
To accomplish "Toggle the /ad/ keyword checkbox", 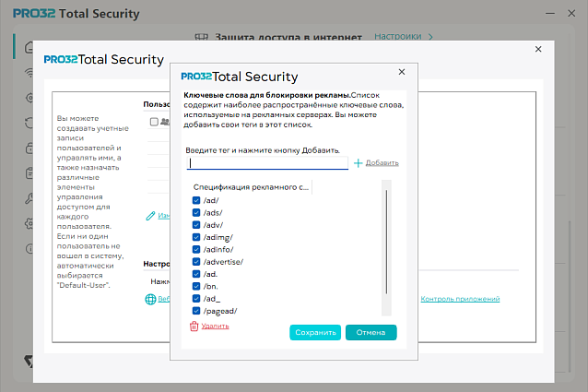I will click(196, 200).
